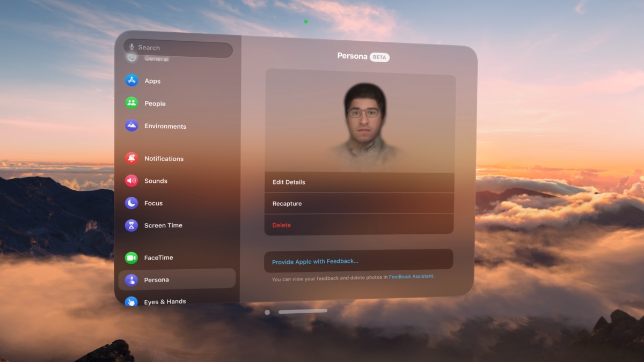Open Screen Time label in sidebar

point(163,226)
